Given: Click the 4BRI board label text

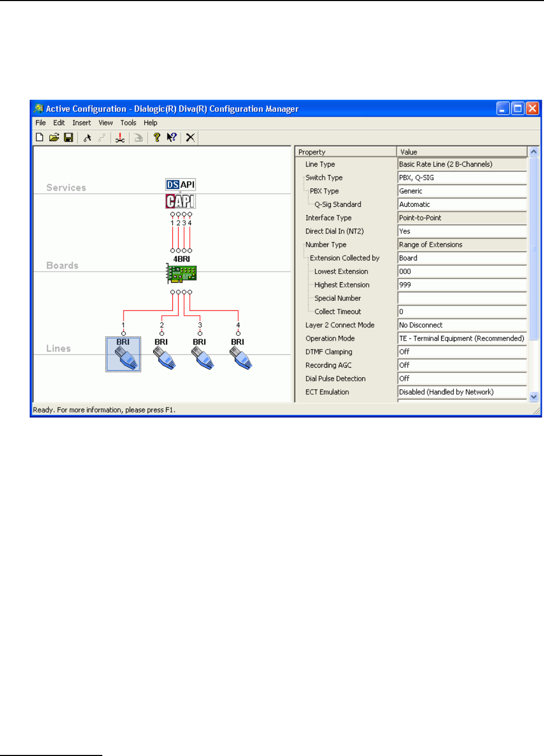Looking at the screenshot, I should (181, 259).
